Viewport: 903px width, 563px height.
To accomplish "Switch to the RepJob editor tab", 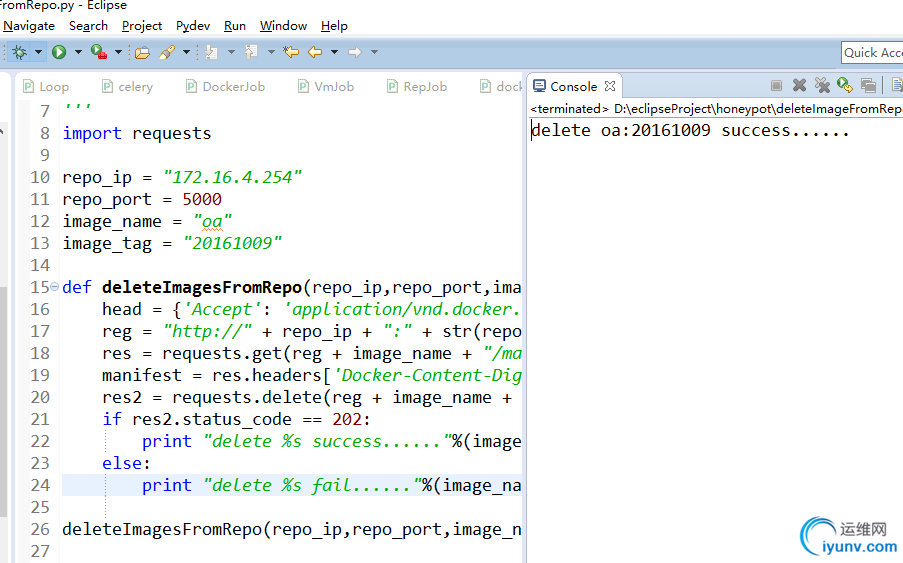I will click(x=417, y=86).
